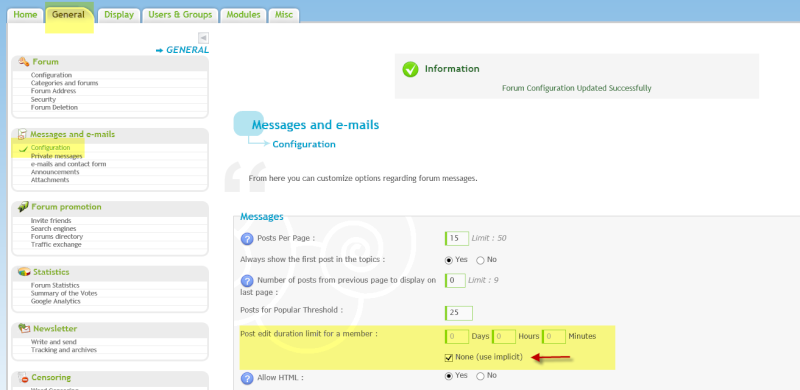
Task: Click 'Forum Configuration Updated Successfully' message
Action: tap(577, 88)
